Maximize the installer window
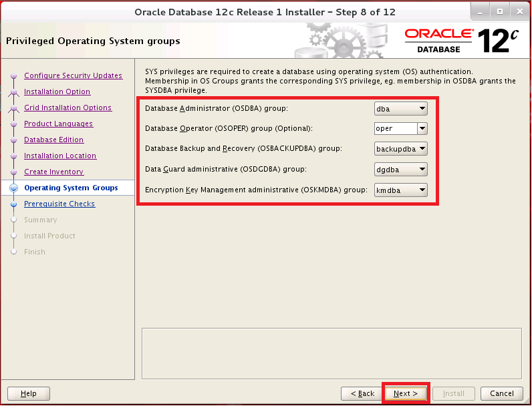Image resolution: width=532 pixels, height=406 pixels. (x=500, y=12)
